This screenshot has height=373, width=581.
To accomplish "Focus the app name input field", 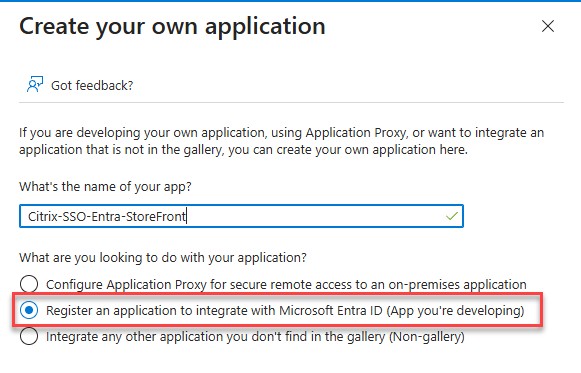I will [x=241, y=216].
